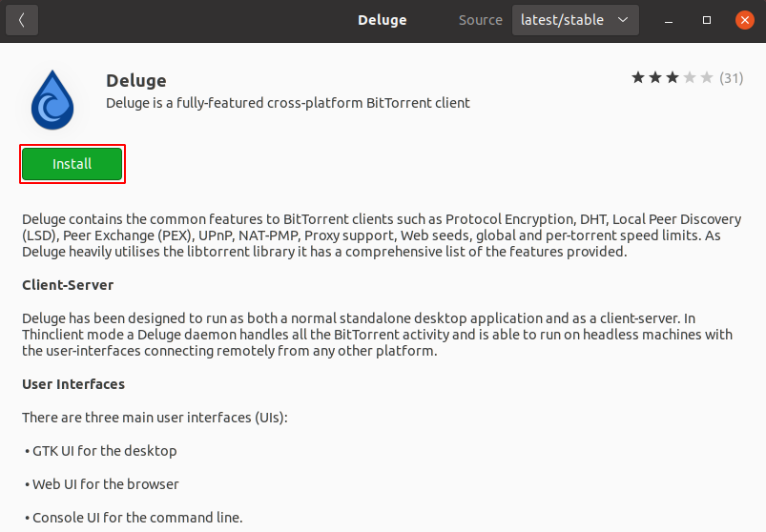Image resolution: width=766 pixels, height=532 pixels.
Task: Click the 'Client-Server' heading
Action: coord(68,285)
